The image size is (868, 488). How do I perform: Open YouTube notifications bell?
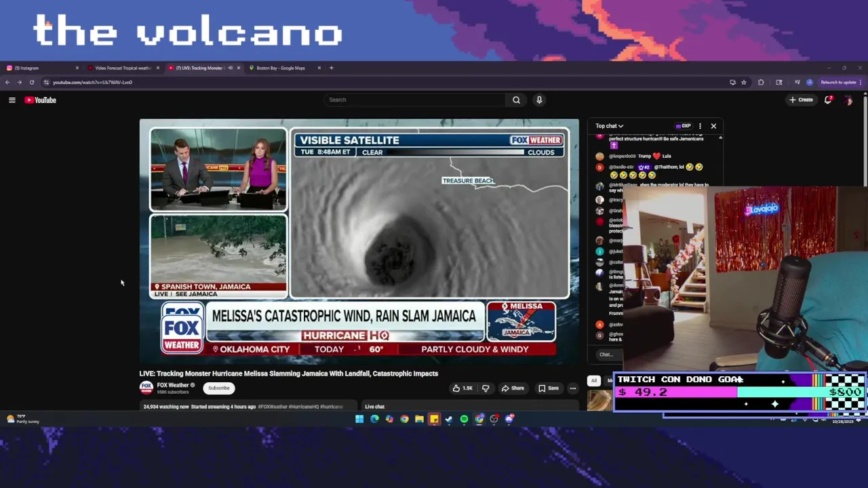pos(828,100)
